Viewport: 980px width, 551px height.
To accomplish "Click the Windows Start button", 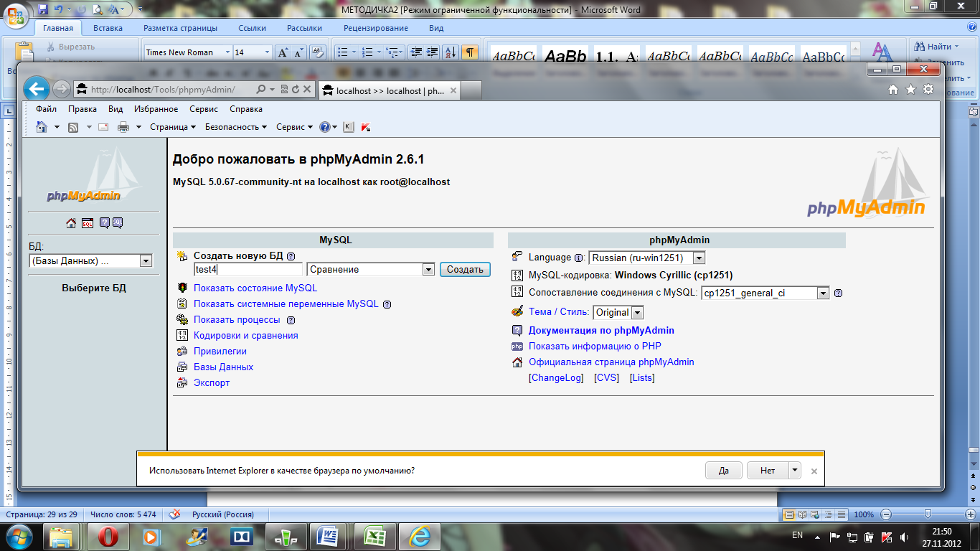I will point(20,536).
